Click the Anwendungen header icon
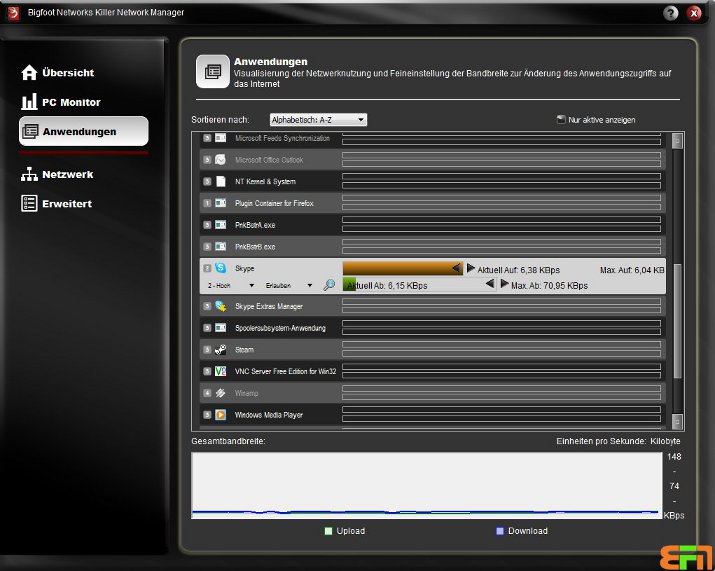Image resolution: width=715 pixels, height=571 pixels. pos(212,72)
